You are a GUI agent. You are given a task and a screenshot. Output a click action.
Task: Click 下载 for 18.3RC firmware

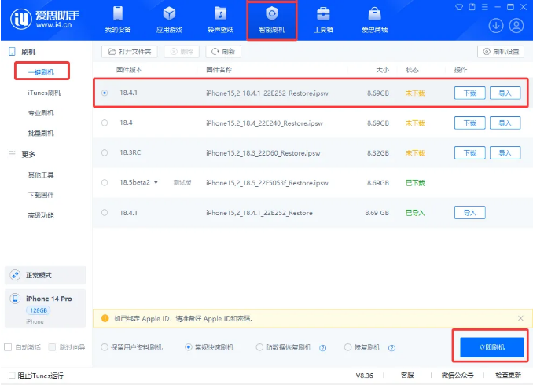469,153
